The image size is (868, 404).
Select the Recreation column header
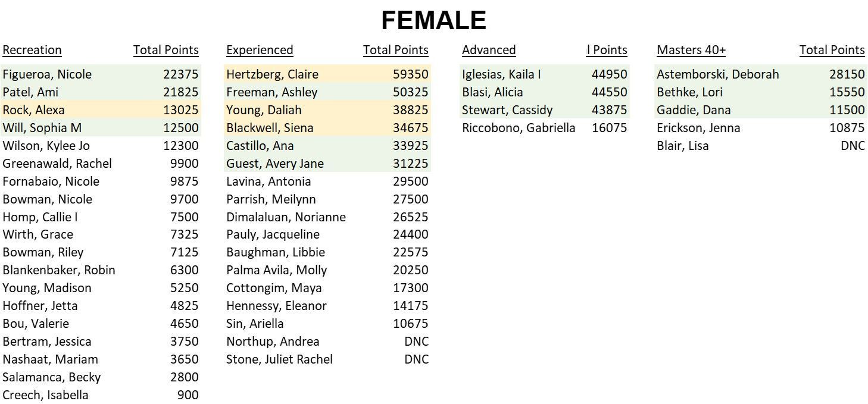tap(32, 50)
